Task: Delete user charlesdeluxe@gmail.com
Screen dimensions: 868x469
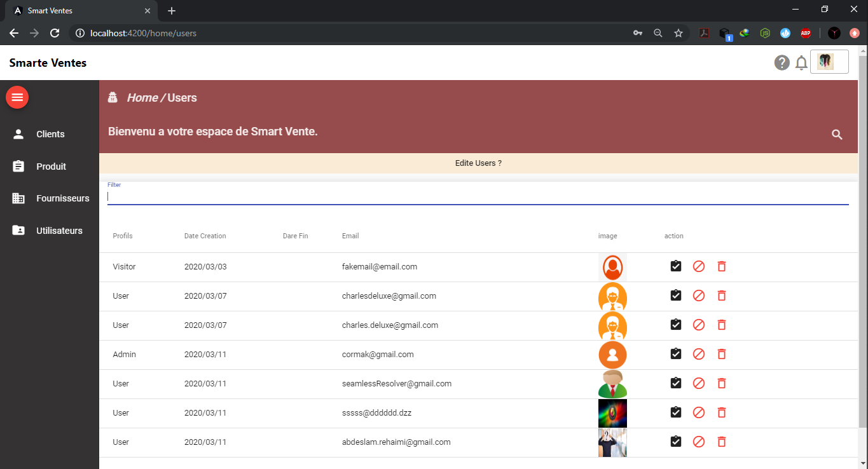Action: (x=722, y=296)
